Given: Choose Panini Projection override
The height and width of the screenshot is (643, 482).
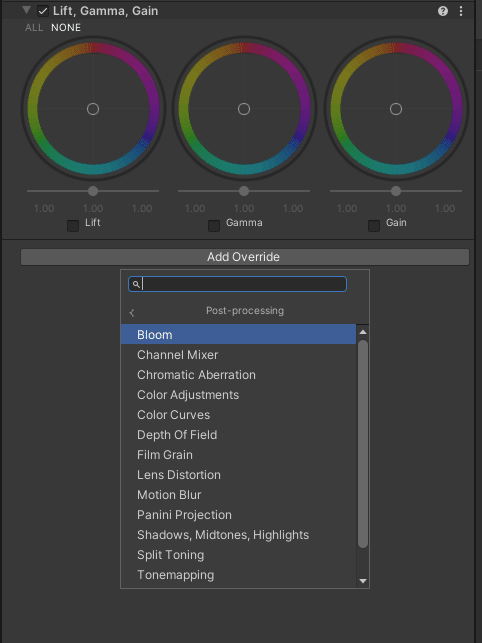Looking at the screenshot, I should point(238,515).
